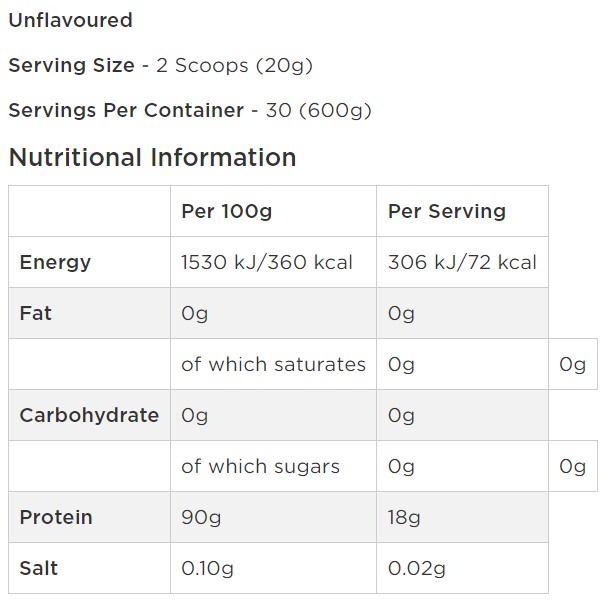
Task: Click the of which saturates cell
Action: click(x=273, y=365)
